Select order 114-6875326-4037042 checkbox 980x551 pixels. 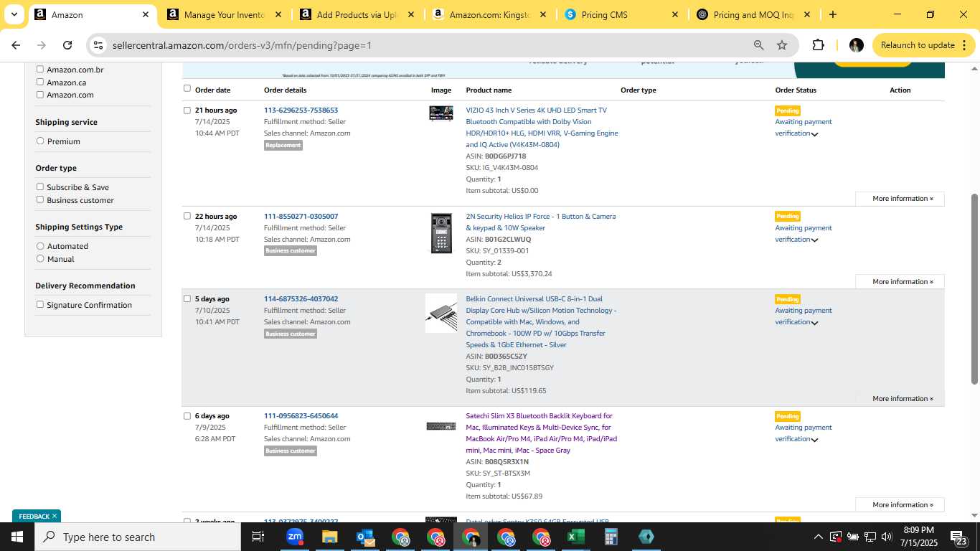click(187, 298)
